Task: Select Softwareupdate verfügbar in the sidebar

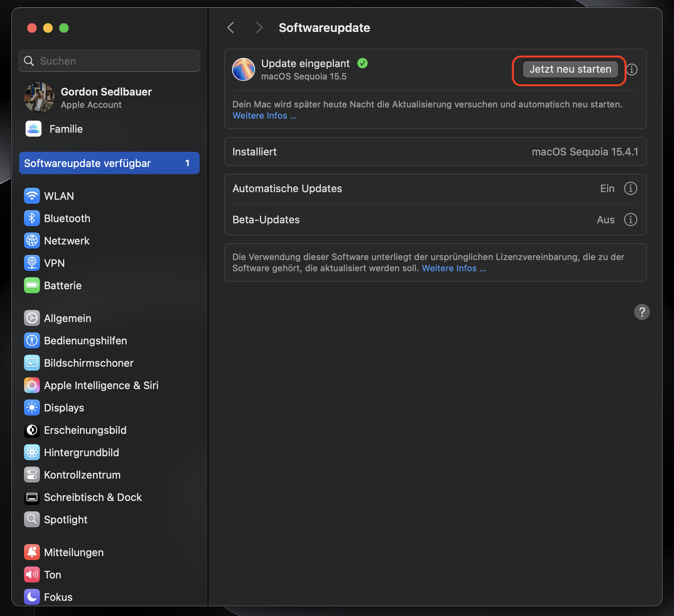Action: pyautogui.click(x=109, y=163)
